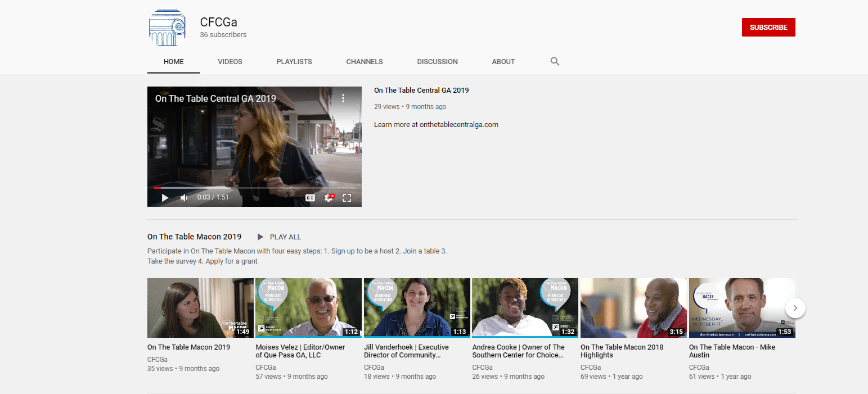Open the Andrea Cooke video thumbnail
This screenshot has height=394, width=868.
525,308
